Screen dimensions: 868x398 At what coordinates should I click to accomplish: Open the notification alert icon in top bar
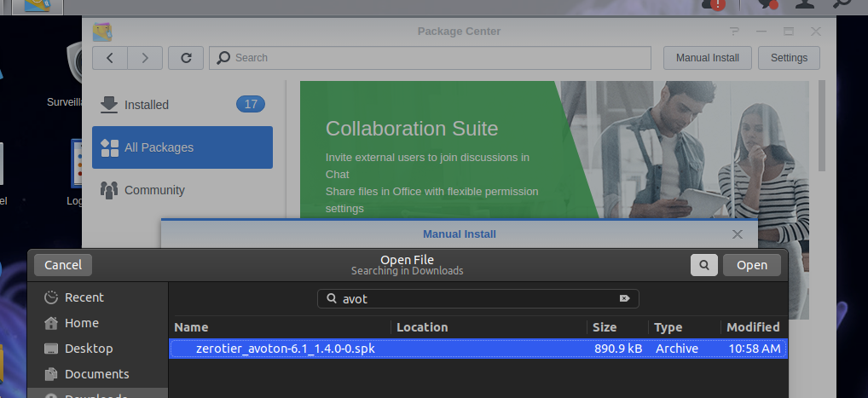pyautogui.click(x=714, y=4)
